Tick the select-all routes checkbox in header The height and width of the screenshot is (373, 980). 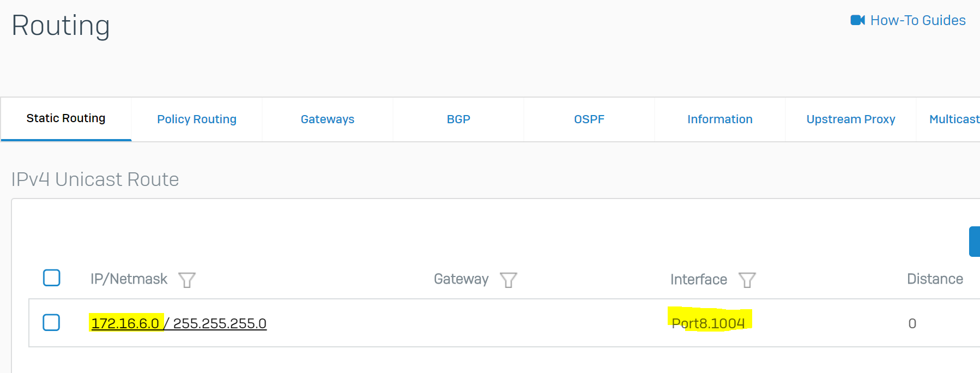click(52, 278)
